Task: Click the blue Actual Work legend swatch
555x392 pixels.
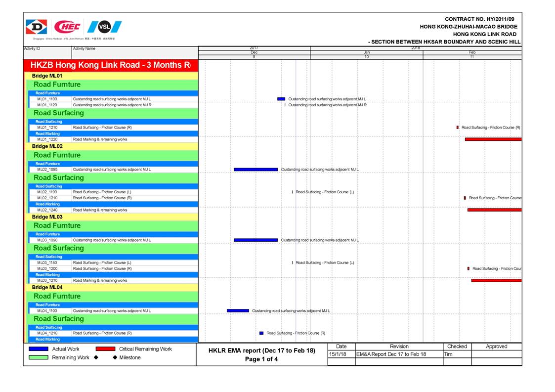Action: [x=39, y=349]
